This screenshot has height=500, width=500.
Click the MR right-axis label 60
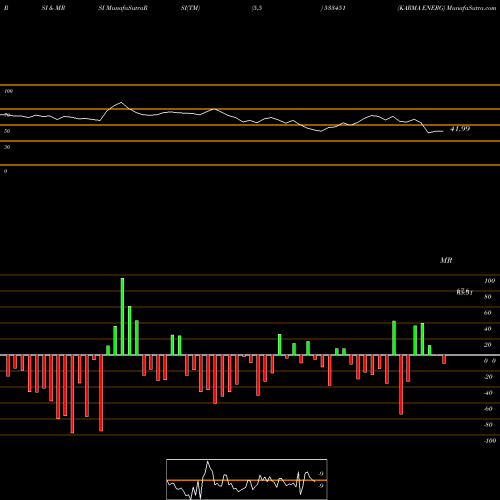coord(488,313)
